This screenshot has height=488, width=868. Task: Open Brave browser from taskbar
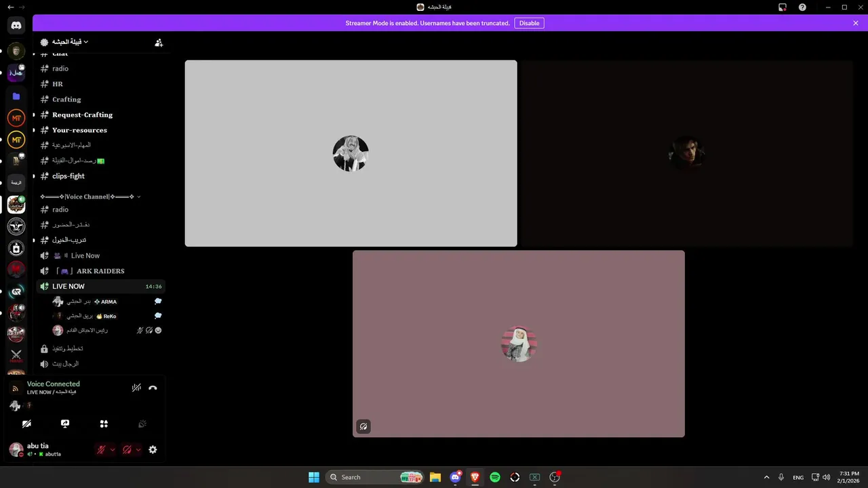pyautogui.click(x=475, y=477)
